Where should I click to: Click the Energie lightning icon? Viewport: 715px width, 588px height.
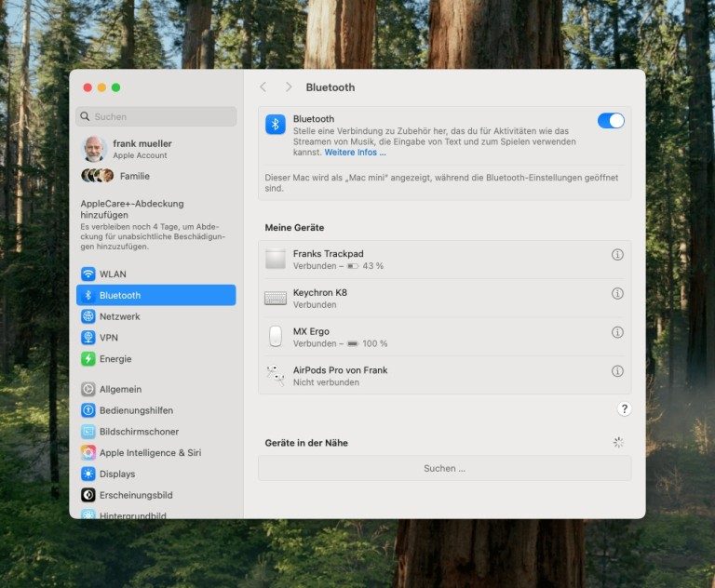pos(88,359)
